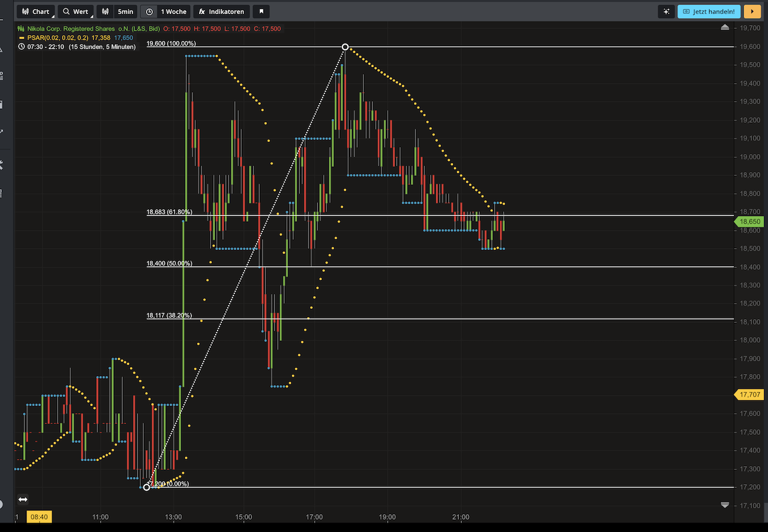Click the 21:00 label on time axis
This screenshot has height=532, width=768.
point(461,517)
